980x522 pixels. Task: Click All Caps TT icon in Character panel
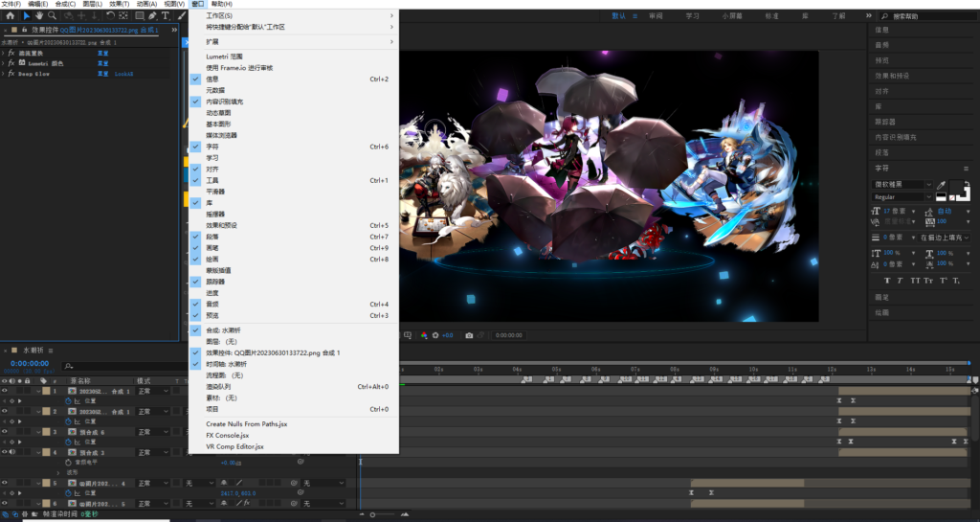(x=915, y=281)
